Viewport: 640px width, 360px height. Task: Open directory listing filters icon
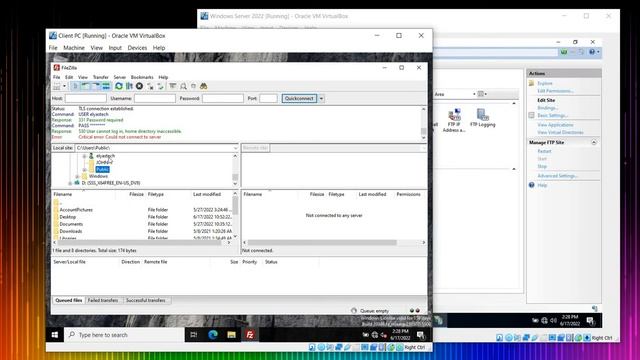click(x=173, y=86)
